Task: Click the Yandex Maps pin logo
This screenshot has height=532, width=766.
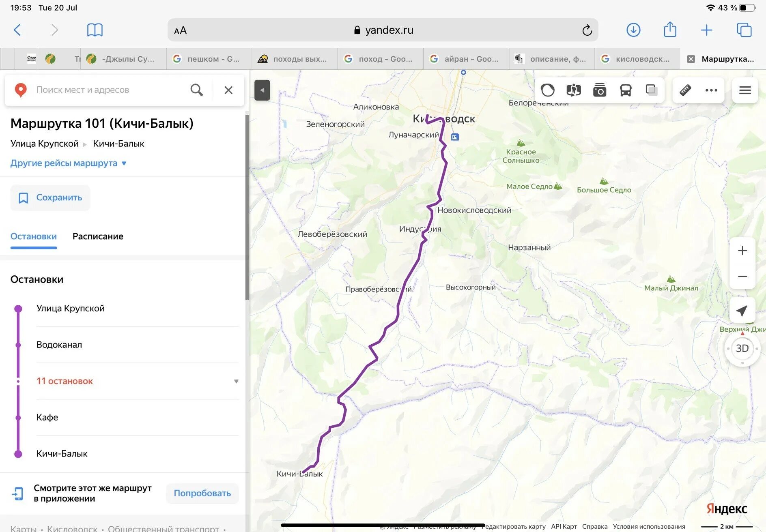Action: pyautogui.click(x=21, y=90)
